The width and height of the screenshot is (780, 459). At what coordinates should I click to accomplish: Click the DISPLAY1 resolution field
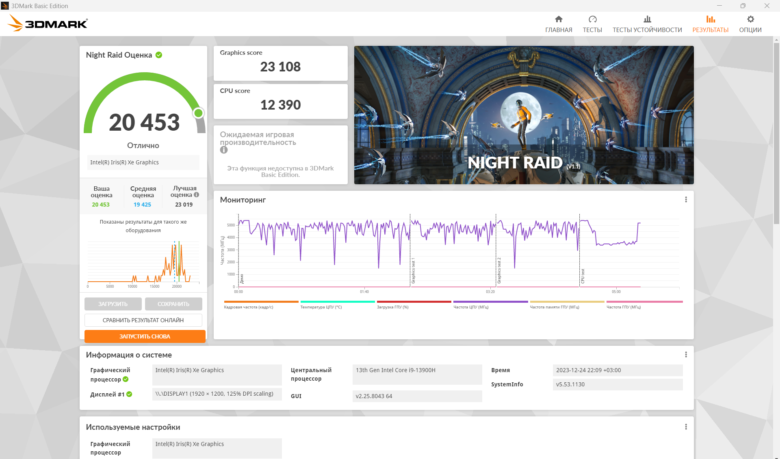pyautogui.click(x=216, y=394)
